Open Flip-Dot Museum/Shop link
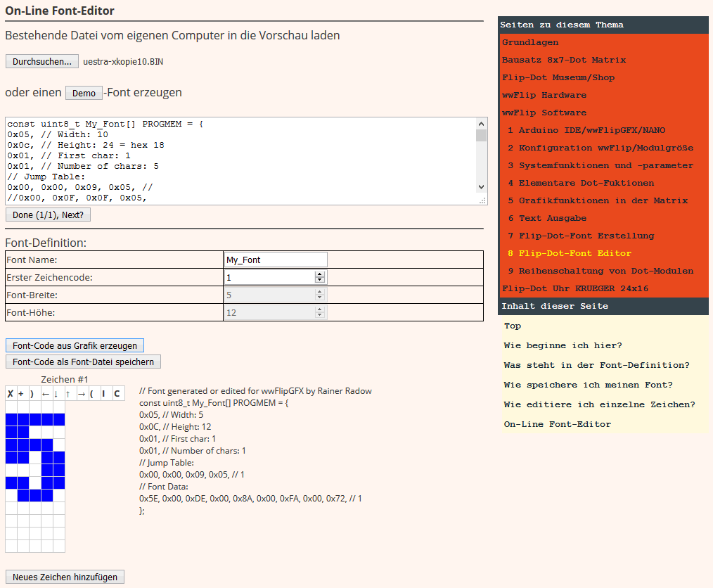Image resolution: width=713 pixels, height=588 pixels. (x=558, y=78)
